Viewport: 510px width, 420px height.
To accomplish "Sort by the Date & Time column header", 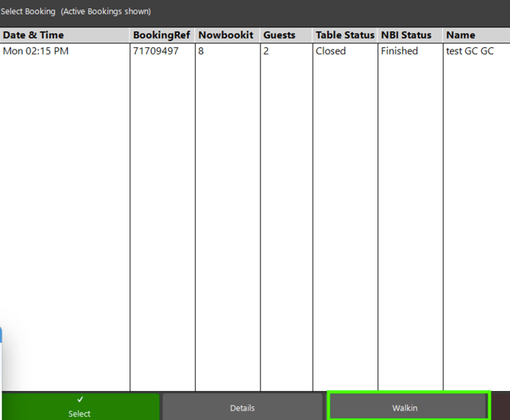I will click(33, 35).
